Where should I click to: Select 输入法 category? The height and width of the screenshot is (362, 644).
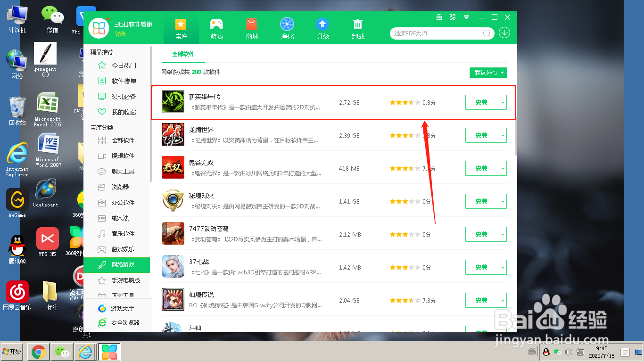(117, 218)
